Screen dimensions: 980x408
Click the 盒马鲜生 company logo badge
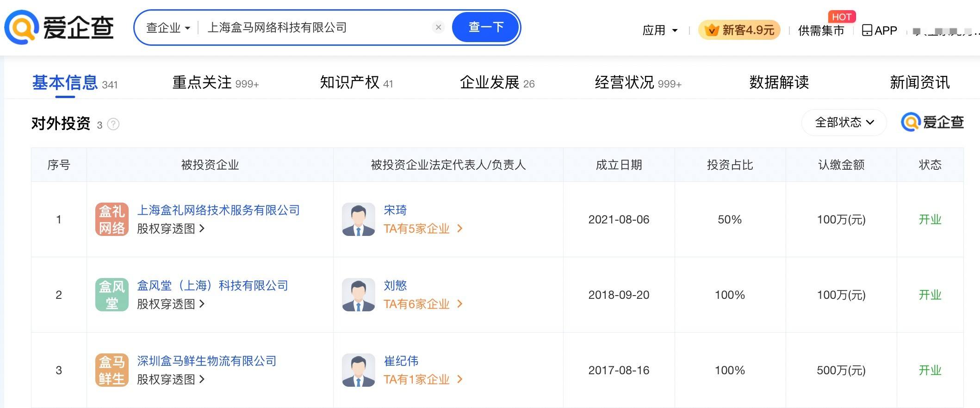pyautogui.click(x=112, y=370)
